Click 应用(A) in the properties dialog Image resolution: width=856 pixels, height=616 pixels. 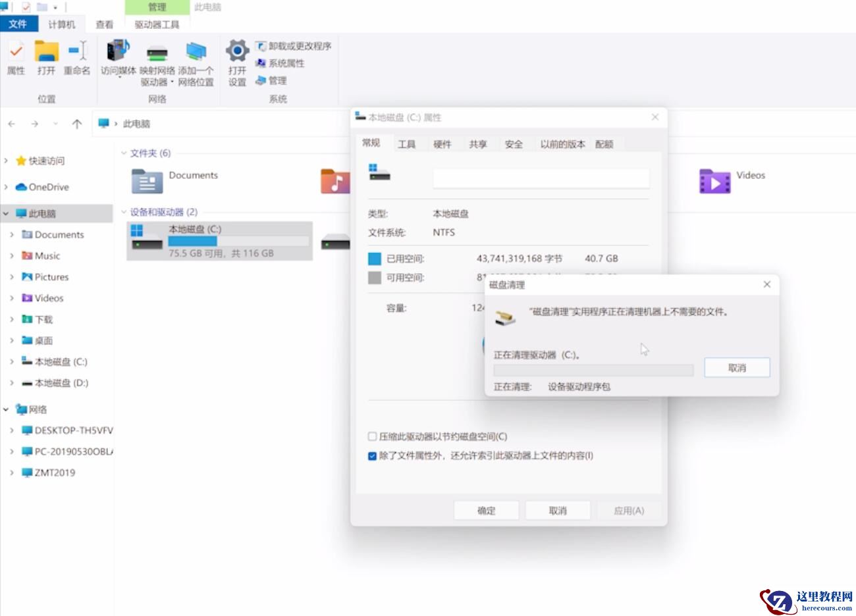pyautogui.click(x=628, y=510)
